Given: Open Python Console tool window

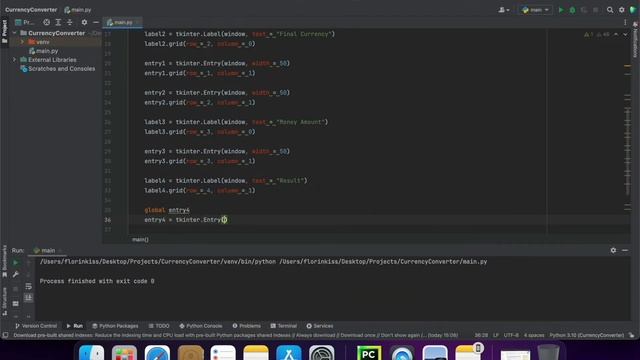Looking at the screenshot, I should 201,326.
